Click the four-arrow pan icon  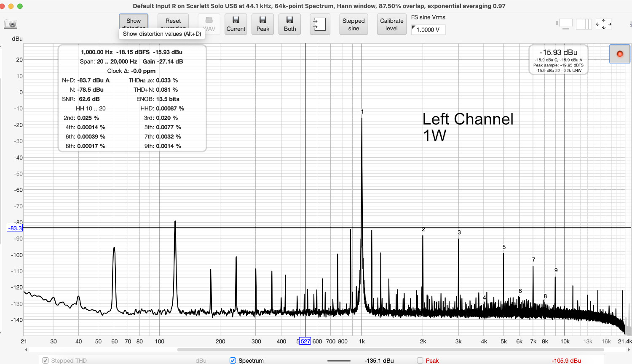[604, 24]
